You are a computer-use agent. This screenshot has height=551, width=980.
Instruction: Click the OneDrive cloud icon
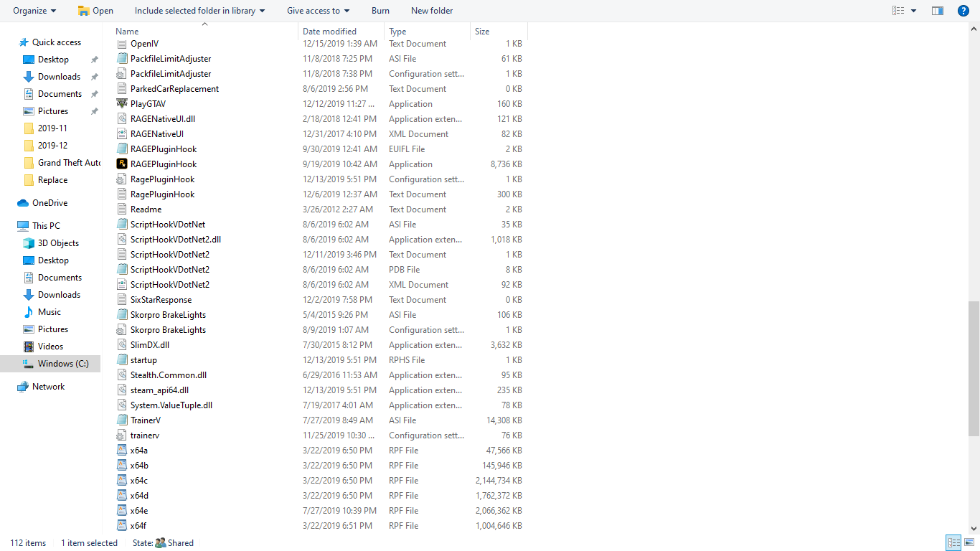[23, 203]
